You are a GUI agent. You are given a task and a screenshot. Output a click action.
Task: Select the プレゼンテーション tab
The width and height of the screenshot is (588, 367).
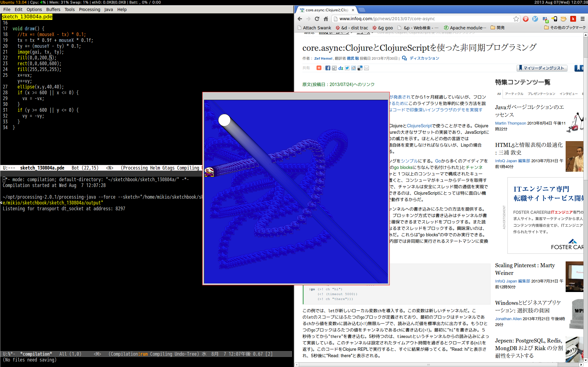pos(541,94)
